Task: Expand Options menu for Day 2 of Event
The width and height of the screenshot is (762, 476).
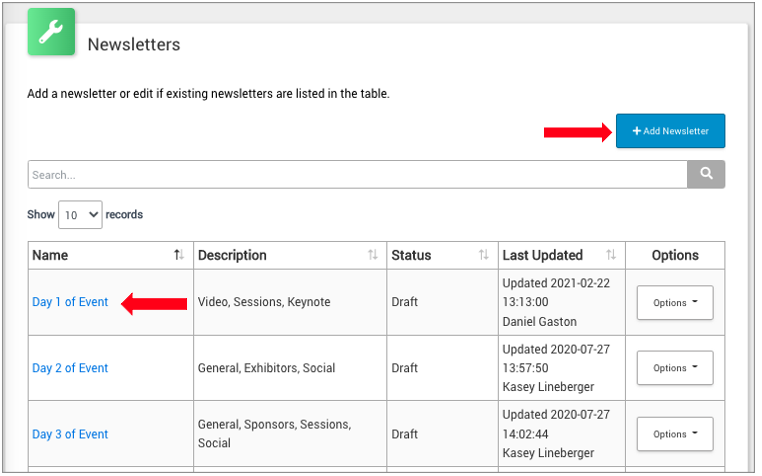Action: pos(675,368)
